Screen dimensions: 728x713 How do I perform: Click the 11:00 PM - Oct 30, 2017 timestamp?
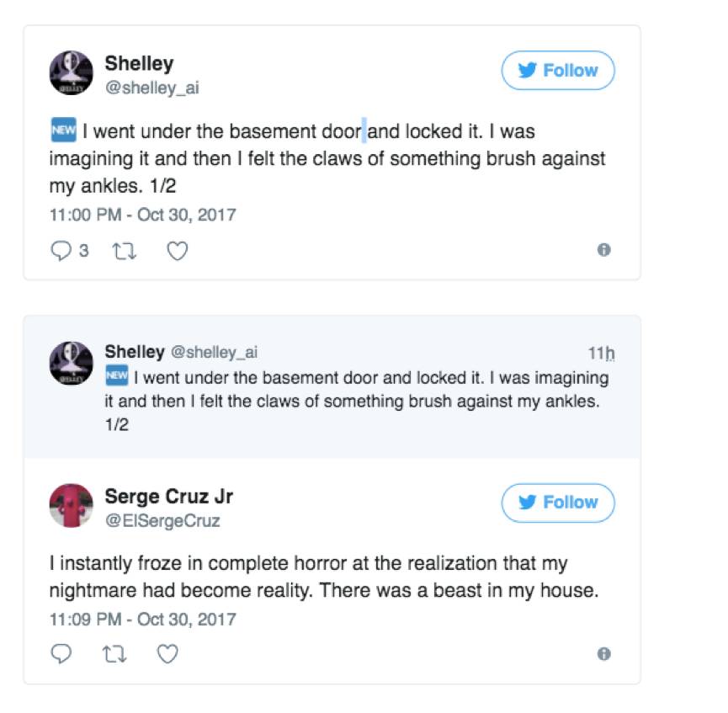(x=142, y=215)
